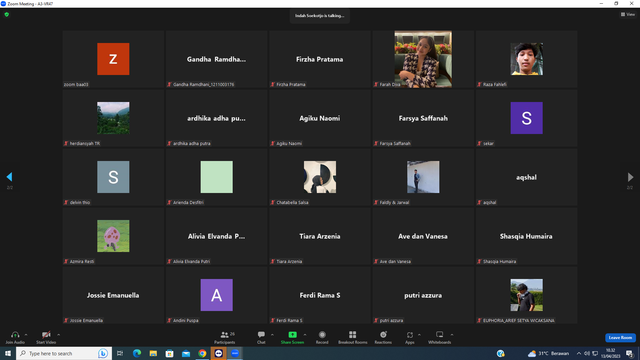The image size is (640, 360).
Task: Click ardhika adha pu... name tile
Action: point(216,118)
